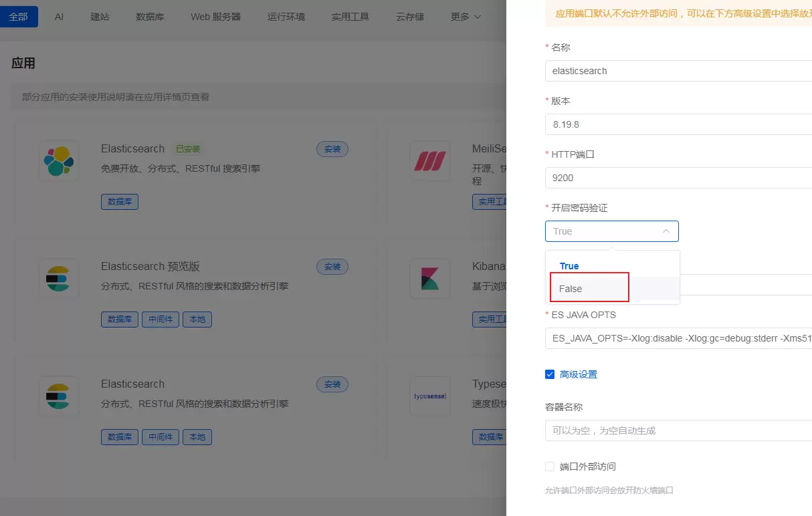Click the HTTP端口 input field
This screenshot has width=812, height=516.
(678, 178)
